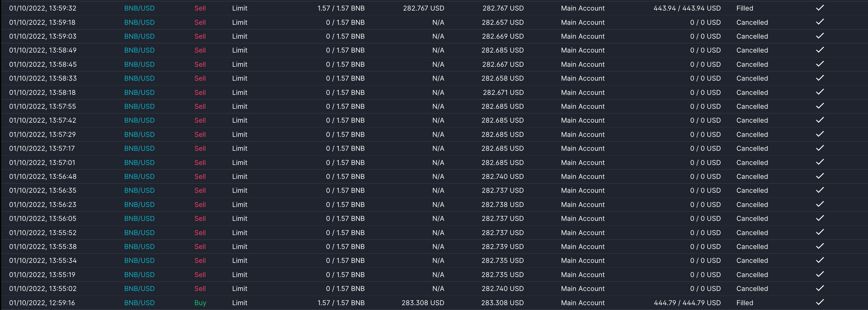The image size is (868, 310).
Task: Select the Buy label on the bottom order
Action: tap(200, 302)
